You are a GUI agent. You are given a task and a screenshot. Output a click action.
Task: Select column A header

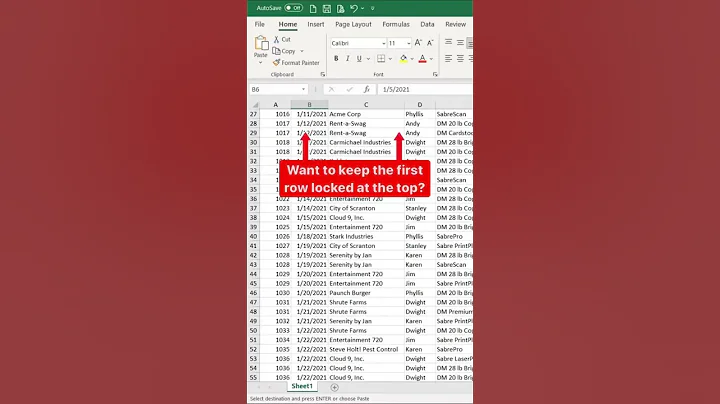click(276, 105)
